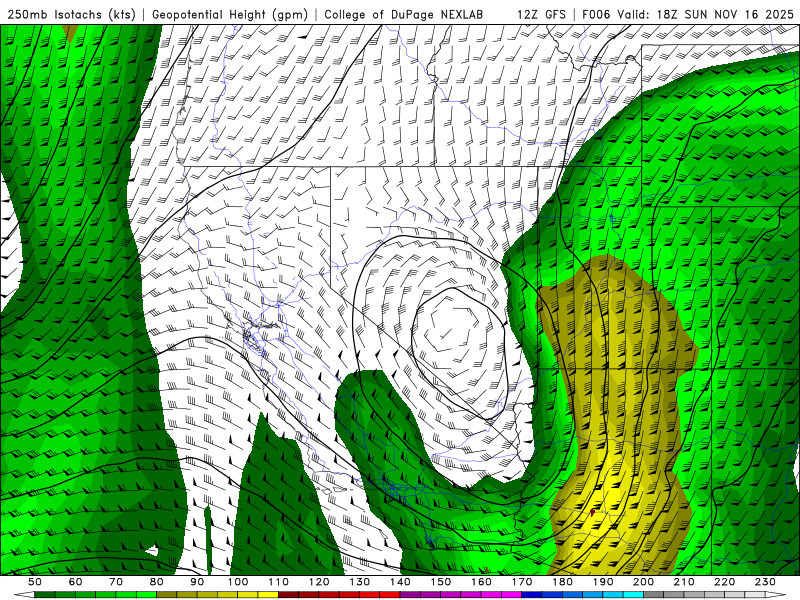Pick the pure red swatch just before purple
Screen dimensions: 800x600
pyautogui.click(x=390, y=595)
